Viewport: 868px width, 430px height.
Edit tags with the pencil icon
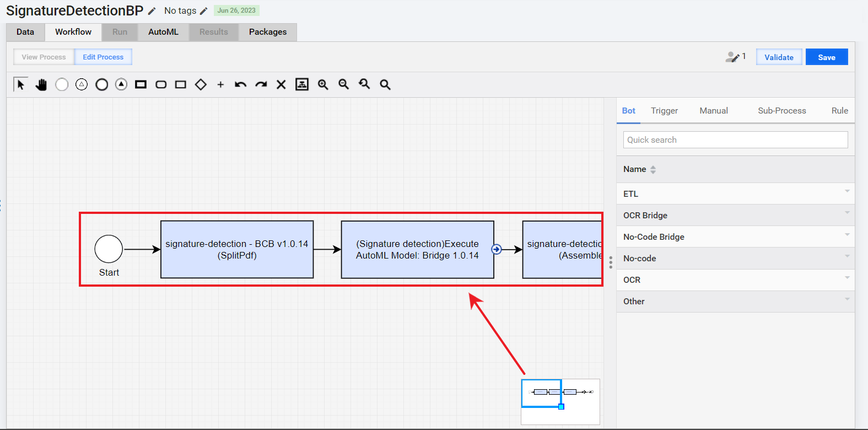[x=203, y=11]
